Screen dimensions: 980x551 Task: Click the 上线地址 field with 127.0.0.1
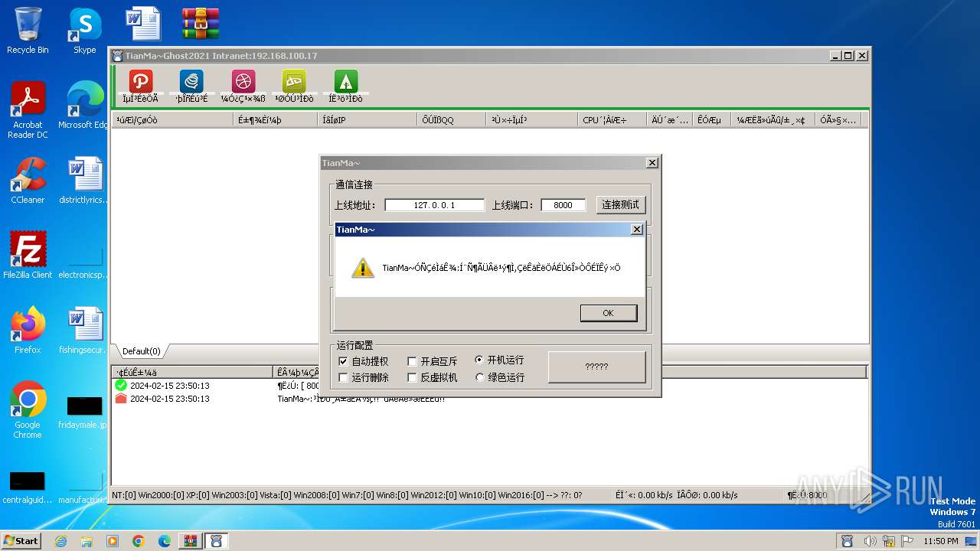pos(434,205)
